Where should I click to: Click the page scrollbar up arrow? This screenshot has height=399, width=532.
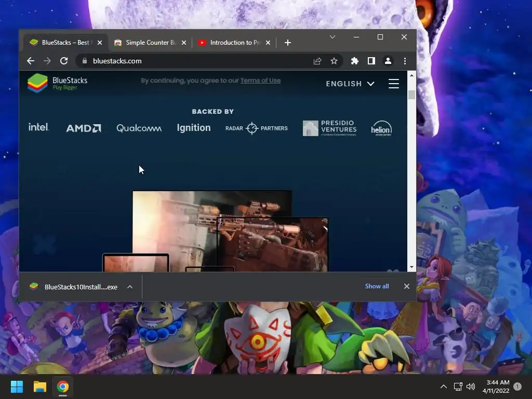click(x=411, y=75)
